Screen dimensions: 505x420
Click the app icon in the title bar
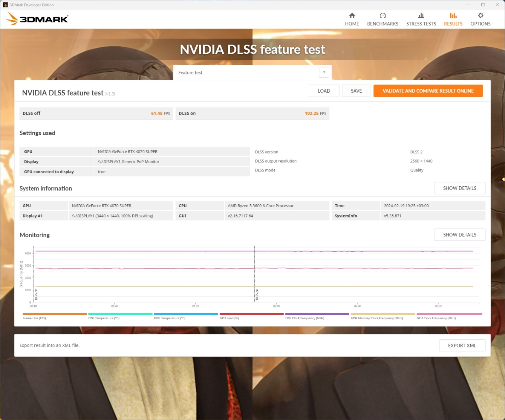(5, 5)
